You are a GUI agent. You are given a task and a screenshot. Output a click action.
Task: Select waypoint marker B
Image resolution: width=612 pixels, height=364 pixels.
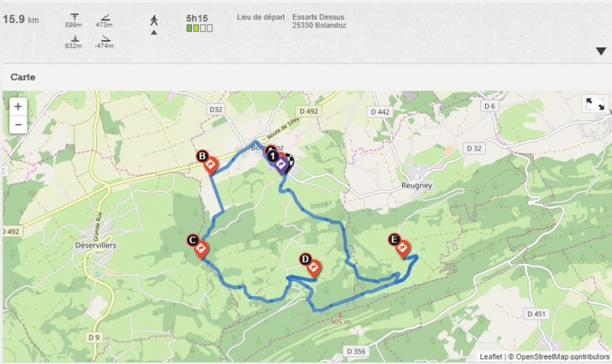[x=207, y=162]
